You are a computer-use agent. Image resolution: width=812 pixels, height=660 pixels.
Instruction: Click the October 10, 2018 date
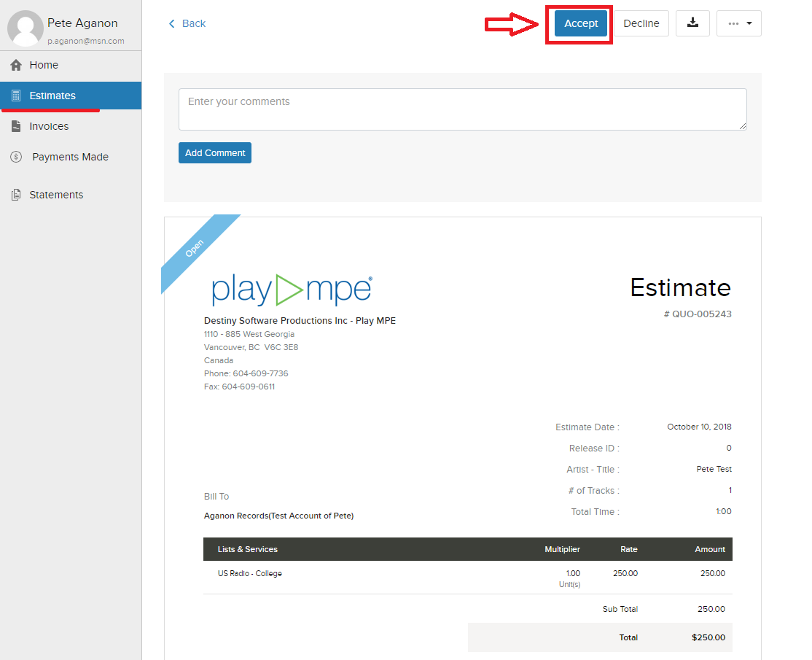tap(699, 427)
